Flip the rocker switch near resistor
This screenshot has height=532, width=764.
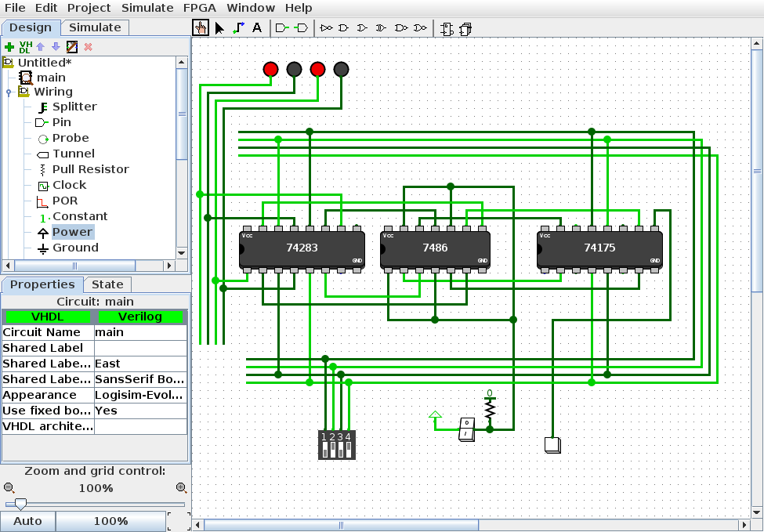[x=466, y=429]
